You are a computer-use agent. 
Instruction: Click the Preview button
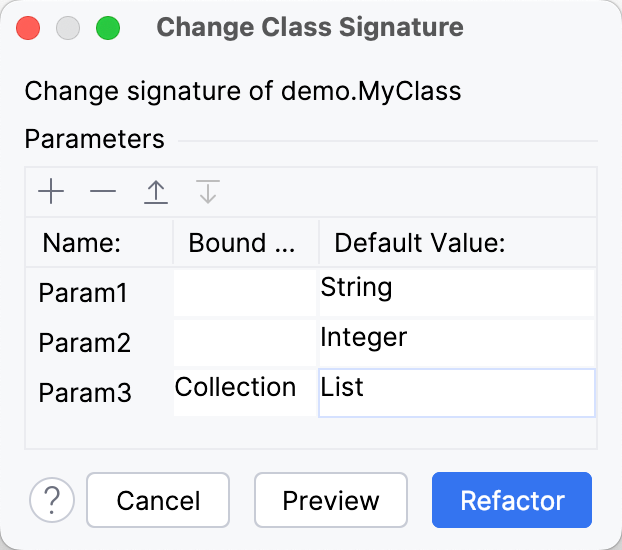331,500
